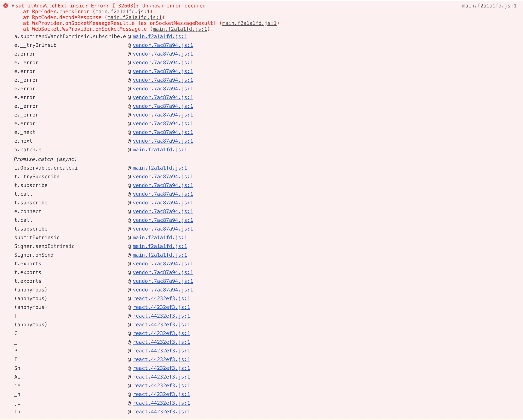Viewport: 523px width, 420px height.
Task: Open the source link for i.Observable.create.i
Action: tap(160, 168)
